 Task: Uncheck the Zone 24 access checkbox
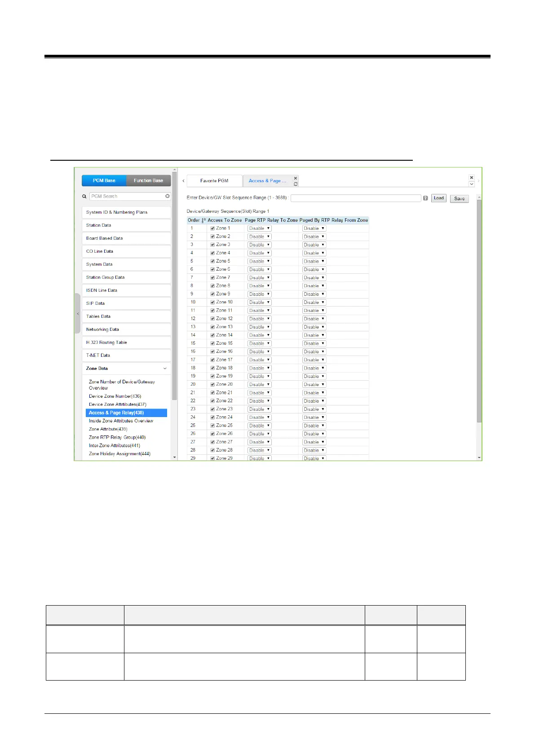tap(212, 417)
